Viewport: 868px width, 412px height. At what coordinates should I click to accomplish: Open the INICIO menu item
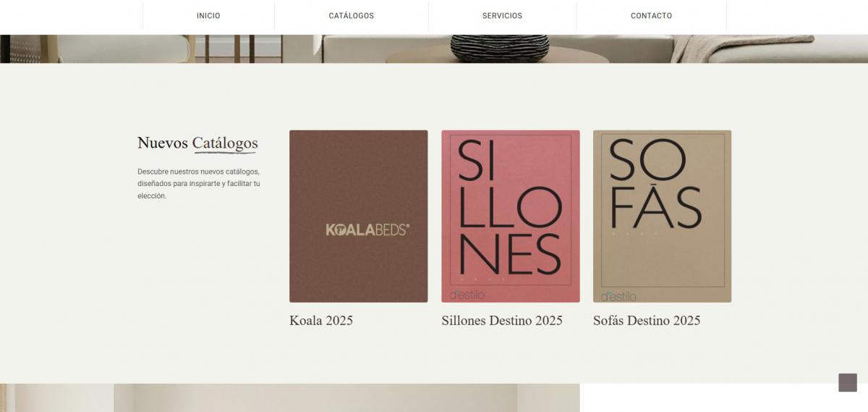tap(208, 16)
